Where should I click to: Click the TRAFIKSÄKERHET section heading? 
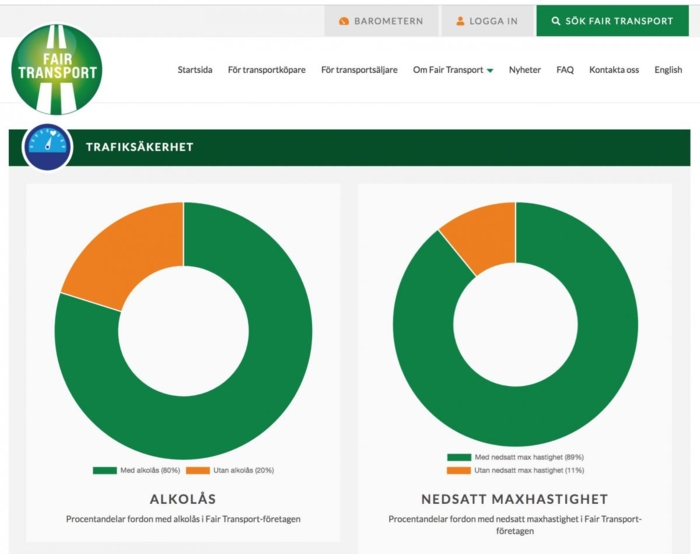click(x=140, y=147)
